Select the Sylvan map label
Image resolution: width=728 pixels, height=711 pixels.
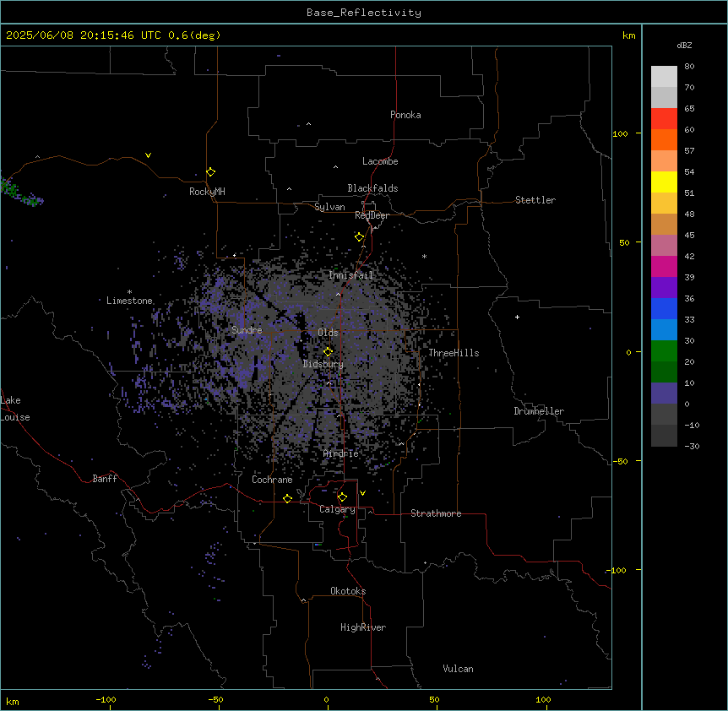(x=329, y=207)
